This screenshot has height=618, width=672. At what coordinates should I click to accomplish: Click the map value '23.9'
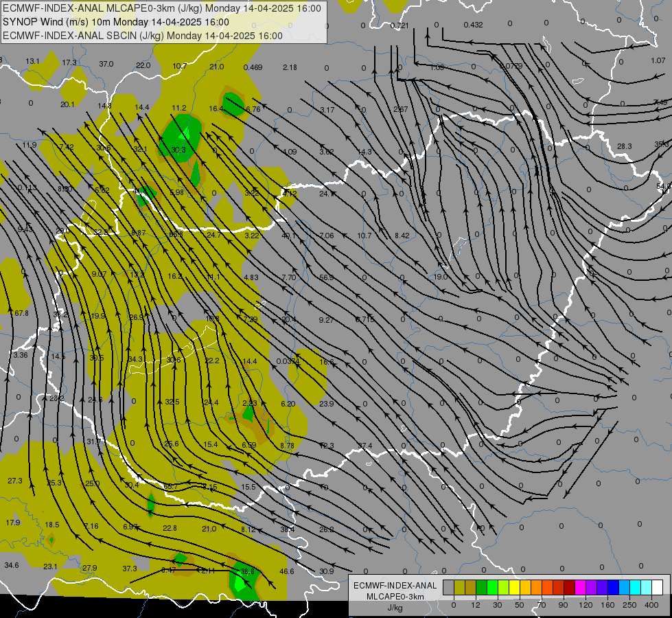pyautogui.click(x=326, y=404)
